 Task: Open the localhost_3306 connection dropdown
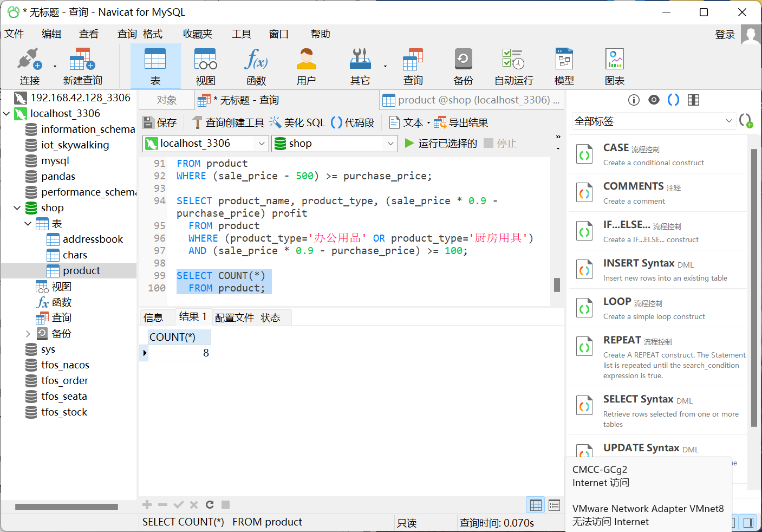point(262,144)
